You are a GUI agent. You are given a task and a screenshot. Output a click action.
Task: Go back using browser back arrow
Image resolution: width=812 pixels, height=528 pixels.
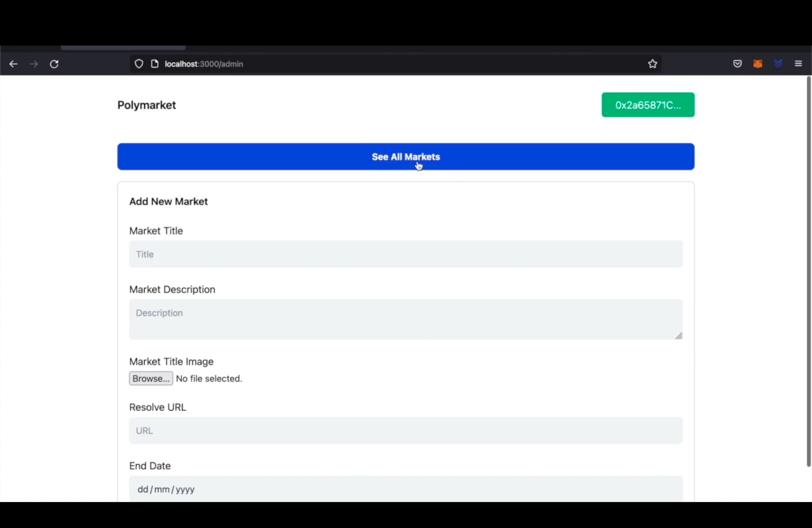pos(13,64)
